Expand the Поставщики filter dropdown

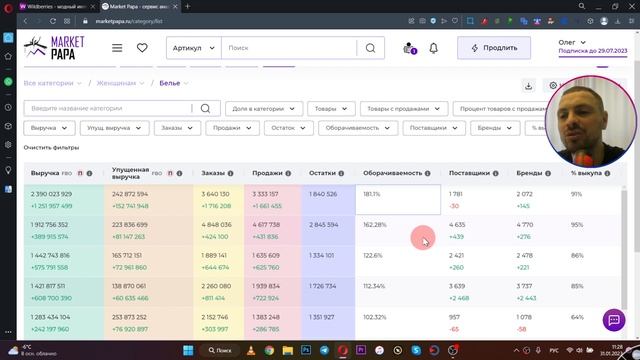pos(433,128)
